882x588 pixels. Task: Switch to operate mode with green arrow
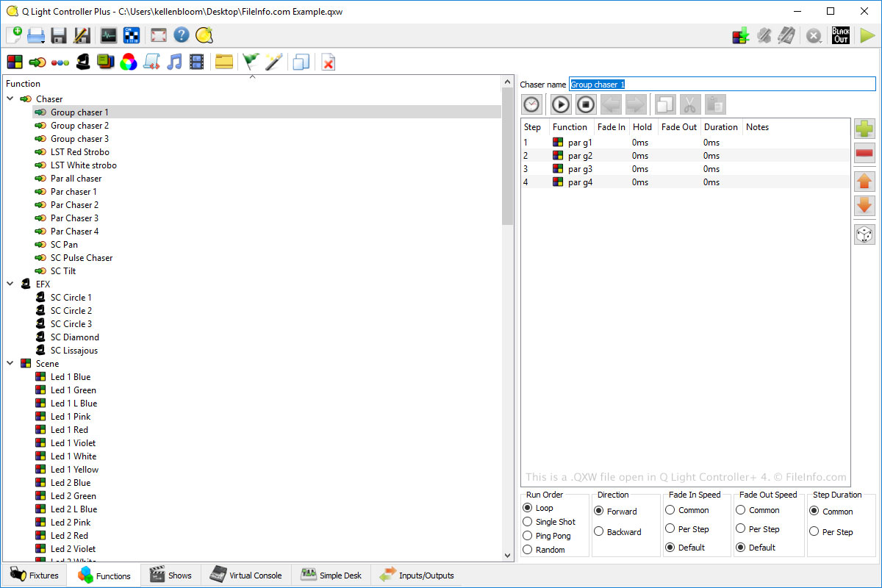pos(867,35)
